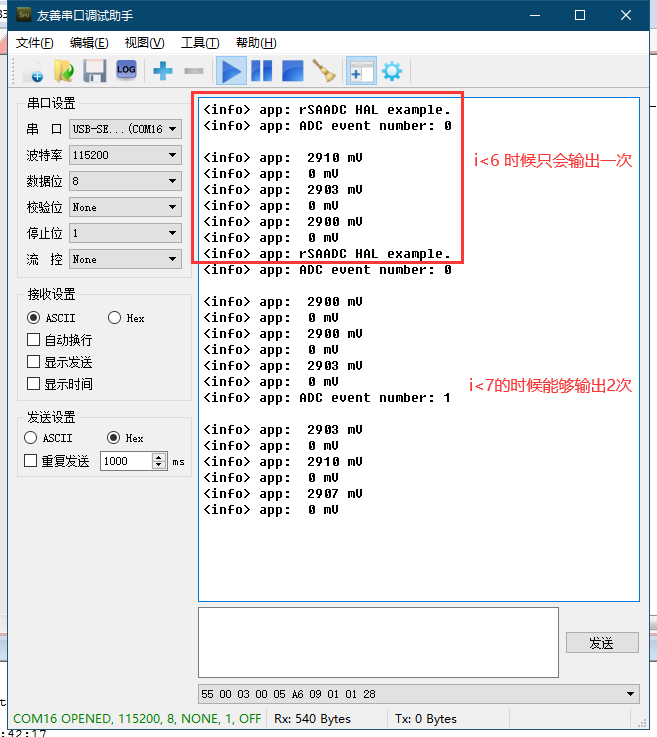Screen dimensions: 657x737
Task: Minimize the serial assistant window
Action: tap(535, 15)
